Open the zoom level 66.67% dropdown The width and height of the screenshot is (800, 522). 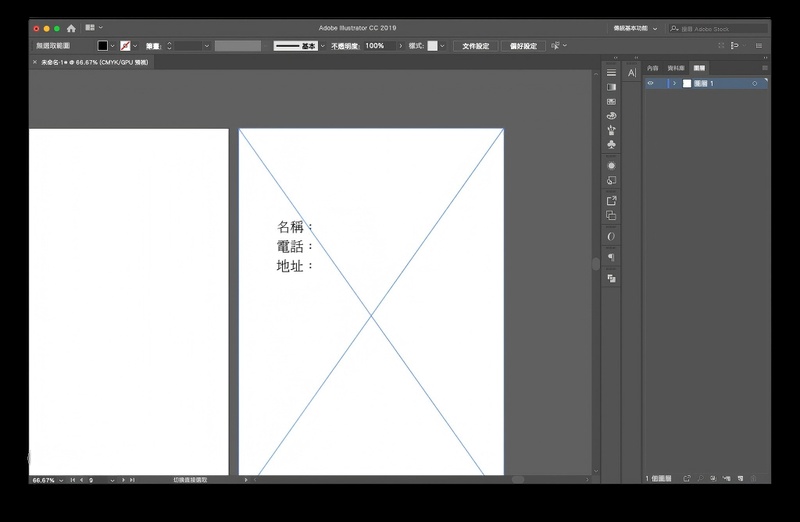point(61,480)
